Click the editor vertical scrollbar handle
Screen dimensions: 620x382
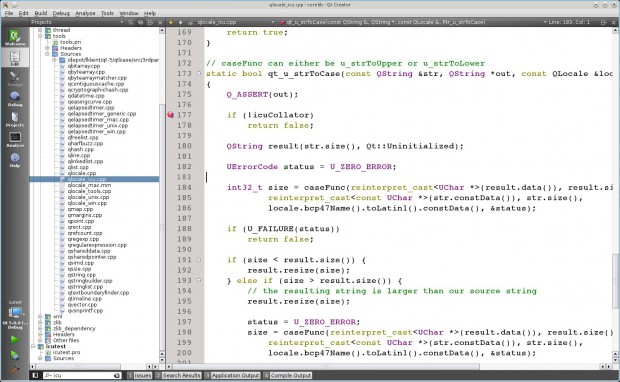click(616, 281)
